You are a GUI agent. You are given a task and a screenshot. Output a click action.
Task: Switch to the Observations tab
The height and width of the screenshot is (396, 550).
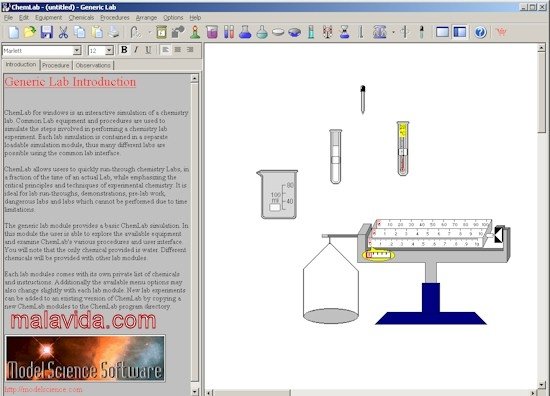click(x=93, y=65)
